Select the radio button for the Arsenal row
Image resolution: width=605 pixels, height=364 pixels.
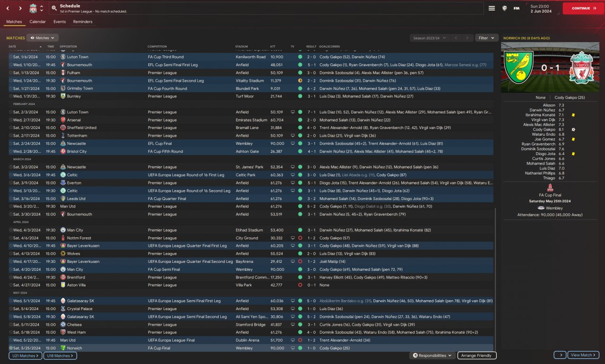pos(11,120)
